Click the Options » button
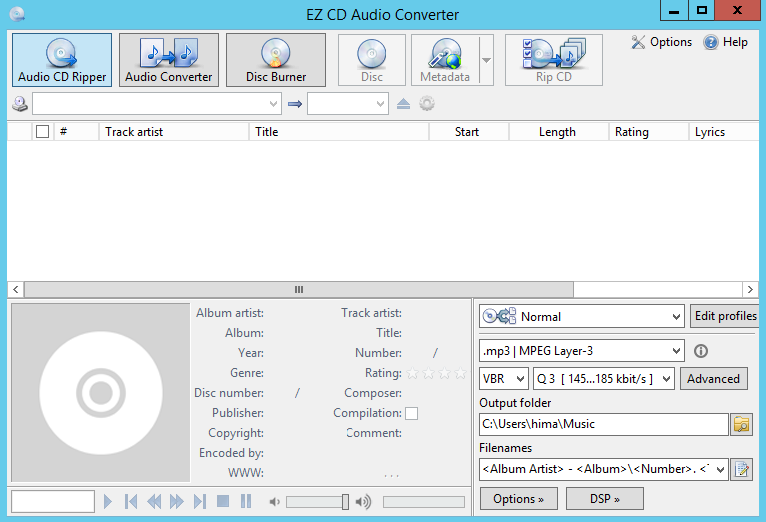Screen dimensions: 766x522 (518, 499)
